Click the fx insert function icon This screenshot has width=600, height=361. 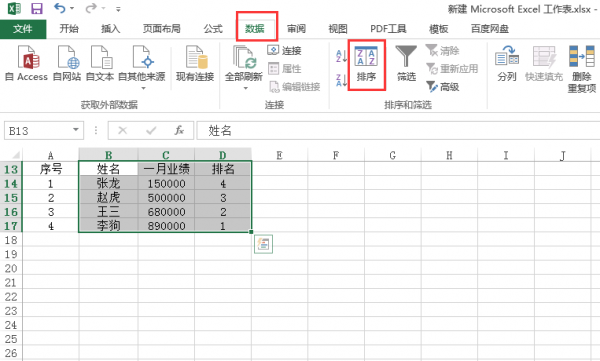pos(179,131)
